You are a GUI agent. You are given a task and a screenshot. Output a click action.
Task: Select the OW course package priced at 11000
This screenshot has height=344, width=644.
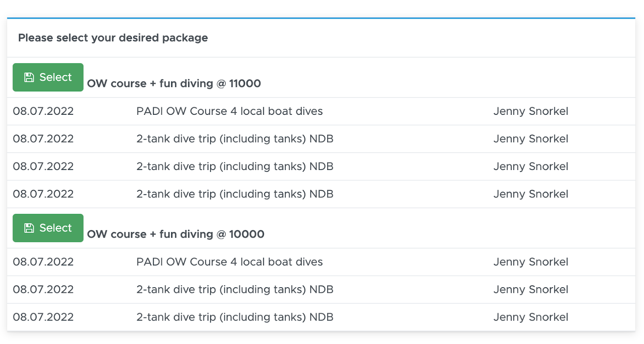click(x=48, y=77)
